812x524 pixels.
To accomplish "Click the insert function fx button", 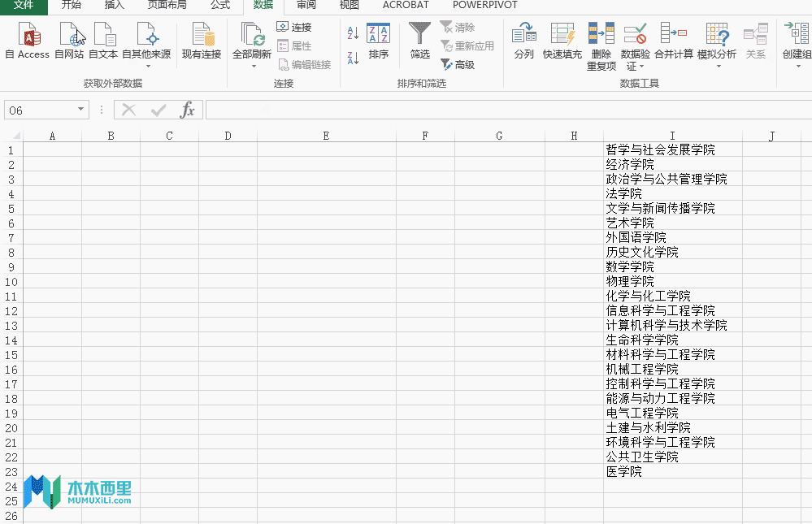I will tap(188, 110).
